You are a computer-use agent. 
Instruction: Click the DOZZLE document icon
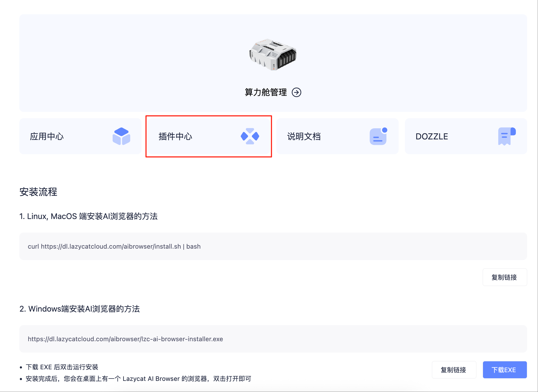(x=507, y=136)
